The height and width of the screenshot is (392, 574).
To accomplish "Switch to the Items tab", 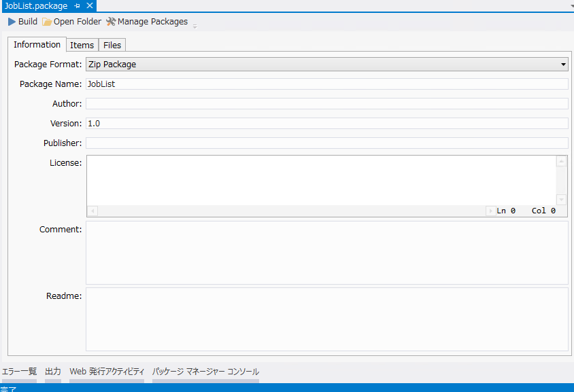I will 82,45.
